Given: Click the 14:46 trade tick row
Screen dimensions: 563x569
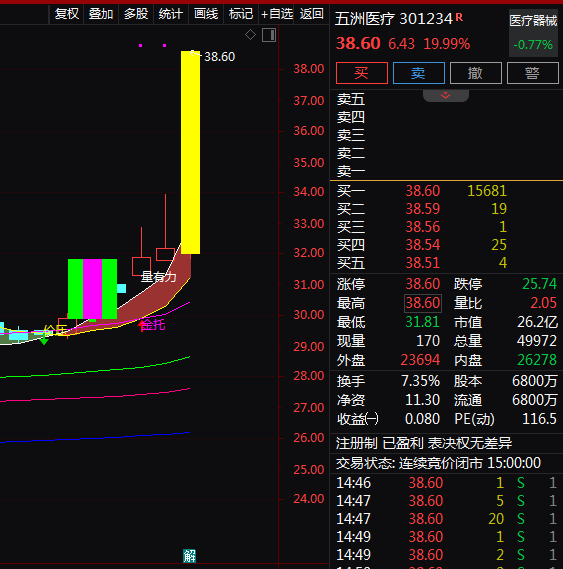Looking at the screenshot, I should 446,483.
